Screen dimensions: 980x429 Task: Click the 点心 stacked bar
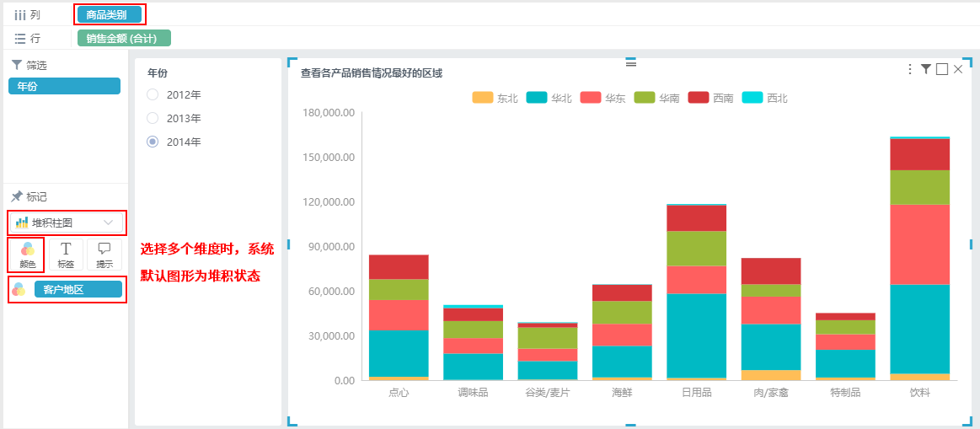399,317
